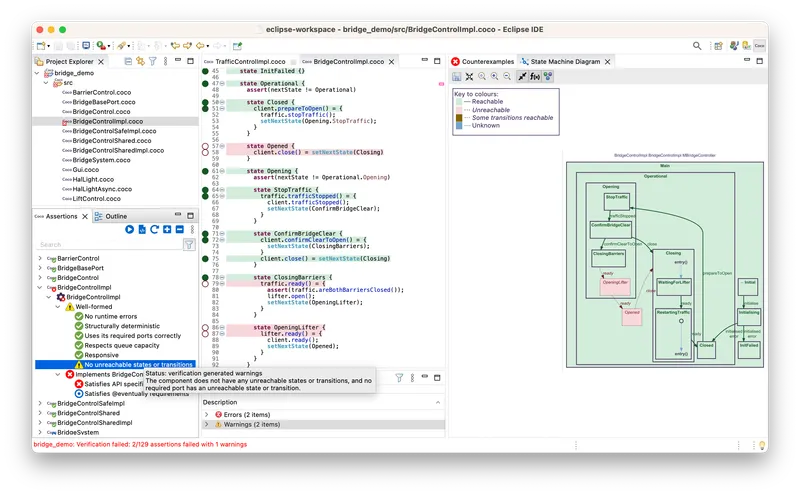Expand the BarrierControl assertion node
This screenshot has height=495, width=800.
pyautogui.click(x=40, y=259)
